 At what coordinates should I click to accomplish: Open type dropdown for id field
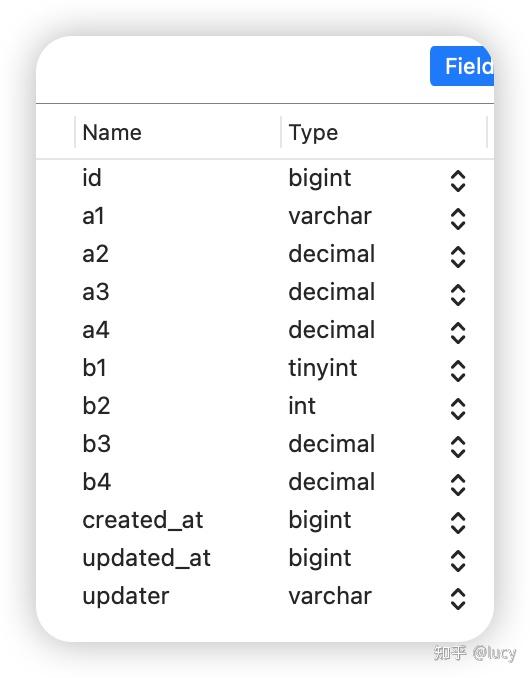[457, 181]
